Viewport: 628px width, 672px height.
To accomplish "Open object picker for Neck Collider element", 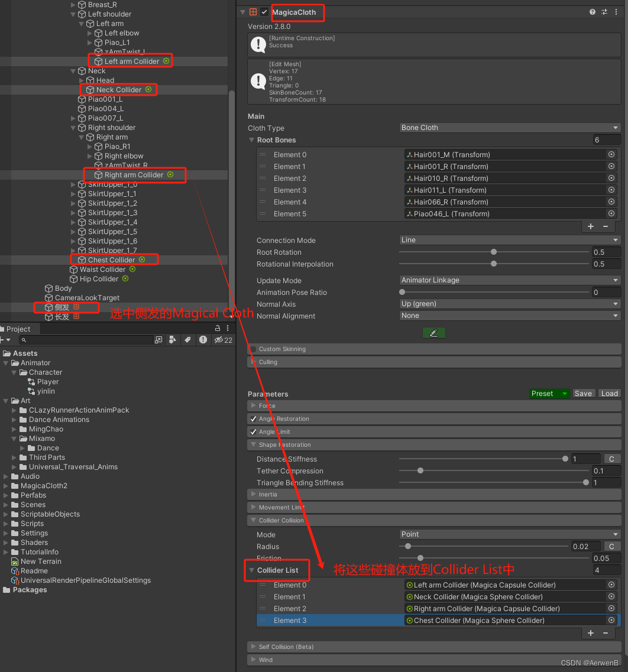I will [x=611, y=596].
